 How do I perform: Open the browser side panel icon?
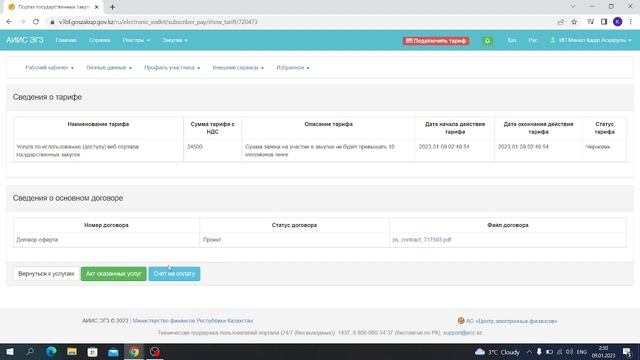[x=604, y=22]
